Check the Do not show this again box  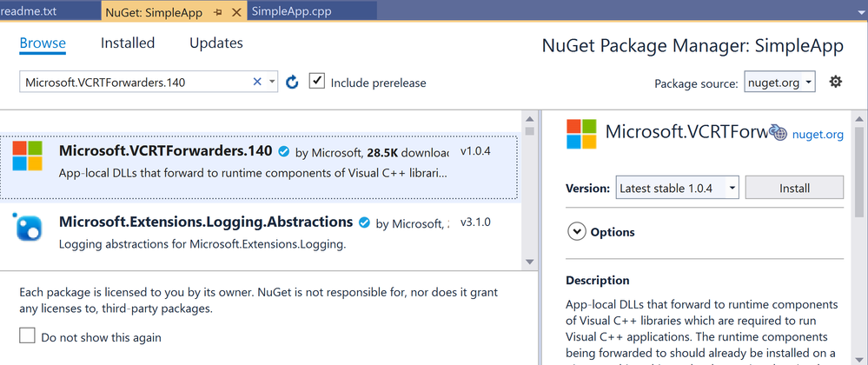(28, 336)
